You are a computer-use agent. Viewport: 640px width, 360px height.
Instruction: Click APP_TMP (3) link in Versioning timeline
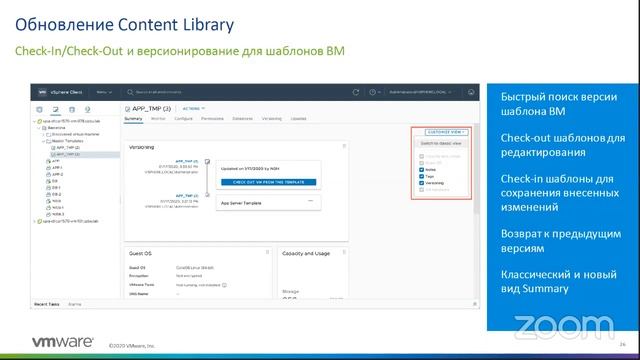tap(187, 161)
